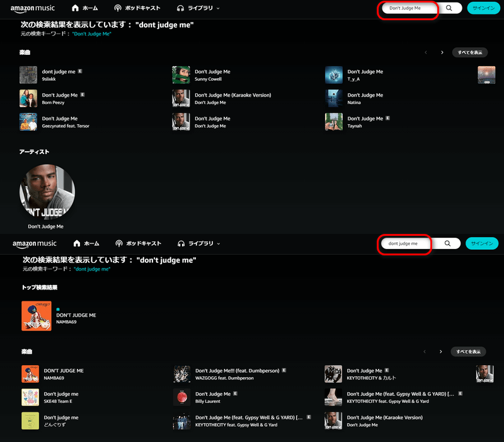Click the magnifier icon beside "Don't Judge Me" search box

[x=449, y=8]
